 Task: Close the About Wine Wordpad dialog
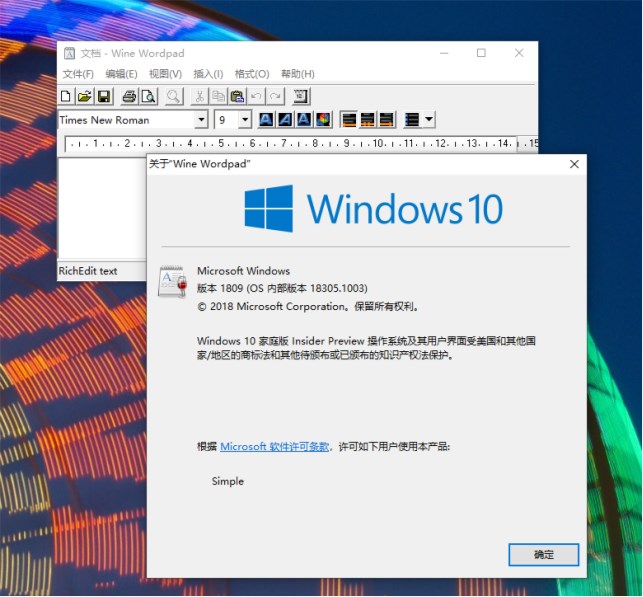[574, 164]
